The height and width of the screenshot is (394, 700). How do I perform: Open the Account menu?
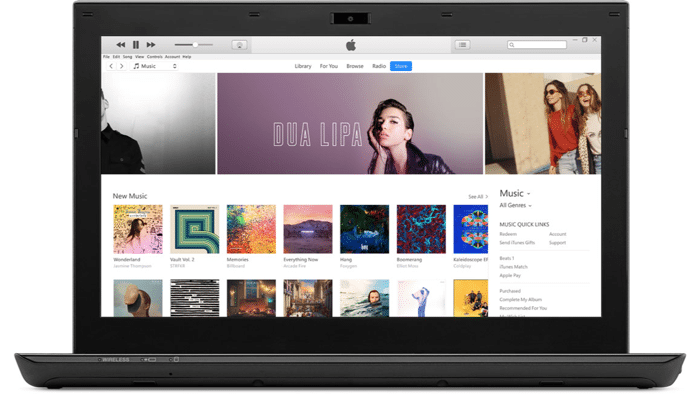(x=172, y=57)
